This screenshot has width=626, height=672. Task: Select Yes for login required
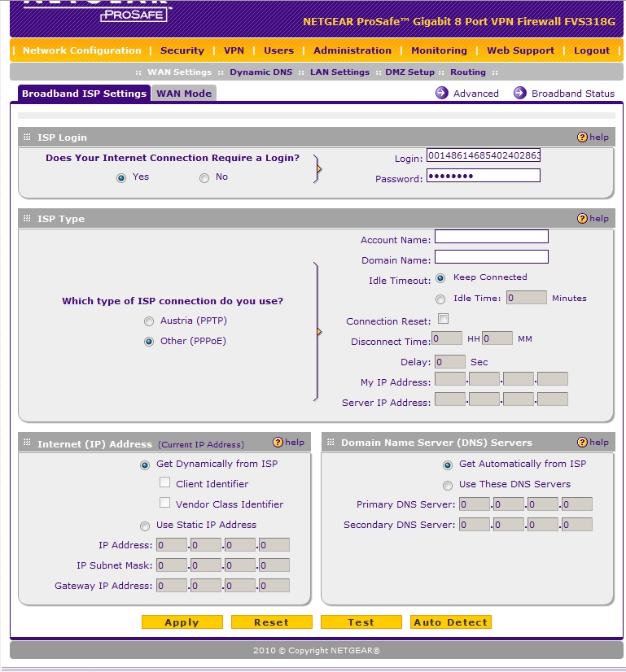click(x=121, y=178)
